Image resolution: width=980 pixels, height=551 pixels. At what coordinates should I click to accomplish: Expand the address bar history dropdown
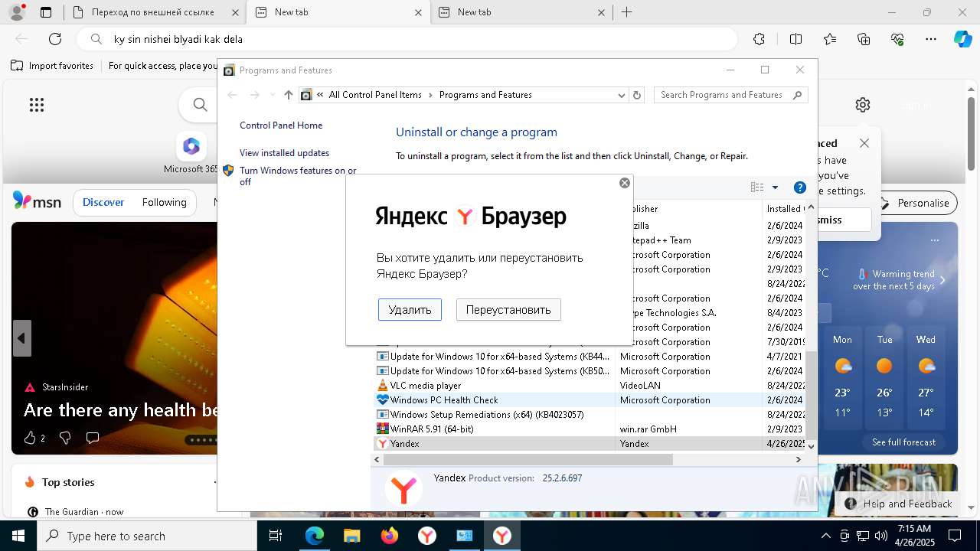point(622,95)
